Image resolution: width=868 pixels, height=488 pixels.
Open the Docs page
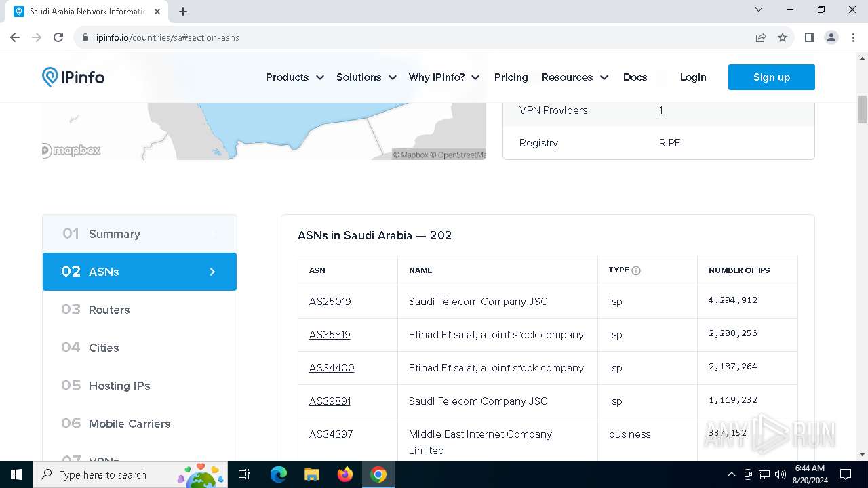point(635,77)
